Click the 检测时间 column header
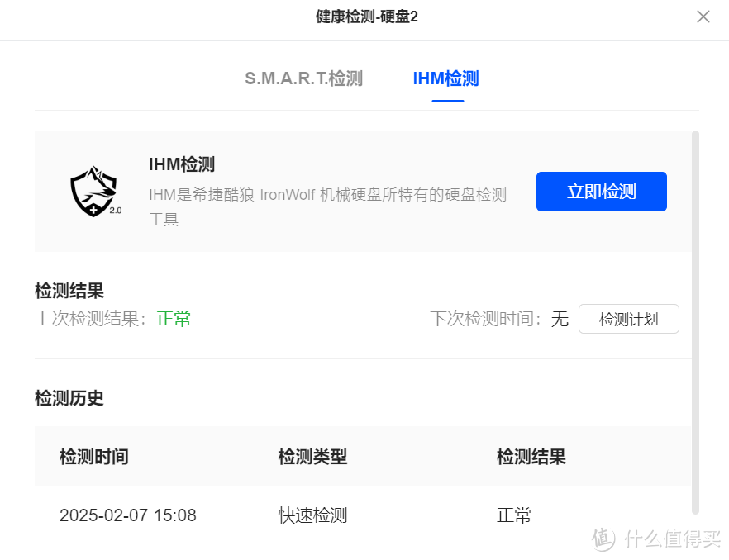The height and width of the screenshot is (560, 729). click(93, 457)
